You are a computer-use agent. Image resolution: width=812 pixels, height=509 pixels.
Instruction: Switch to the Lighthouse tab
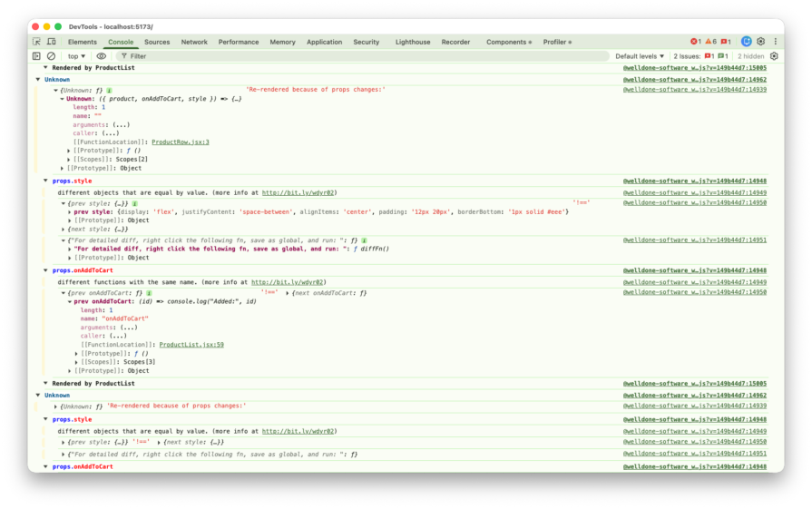click(413, 42)
